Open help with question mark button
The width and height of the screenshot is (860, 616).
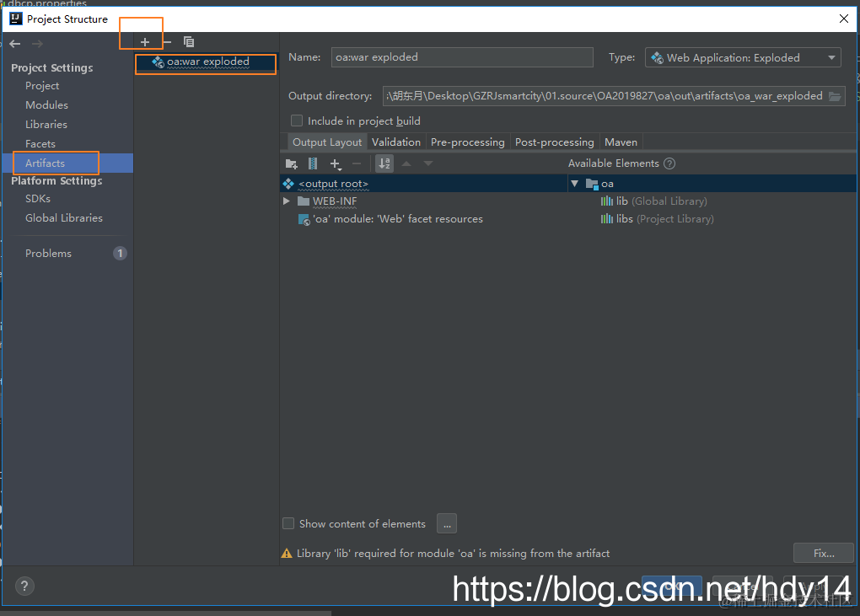click(24, 586)
